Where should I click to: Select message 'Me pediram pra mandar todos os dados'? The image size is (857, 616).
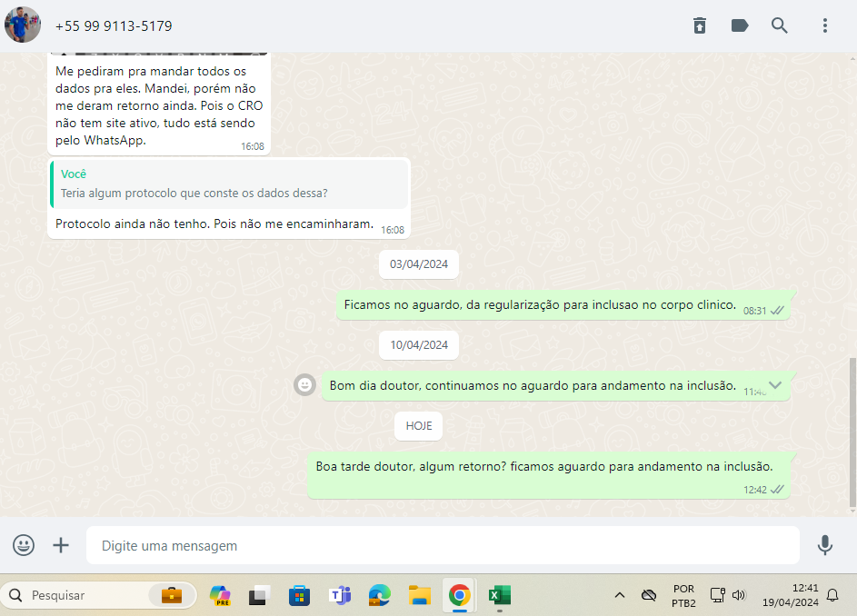coord(159,104)
